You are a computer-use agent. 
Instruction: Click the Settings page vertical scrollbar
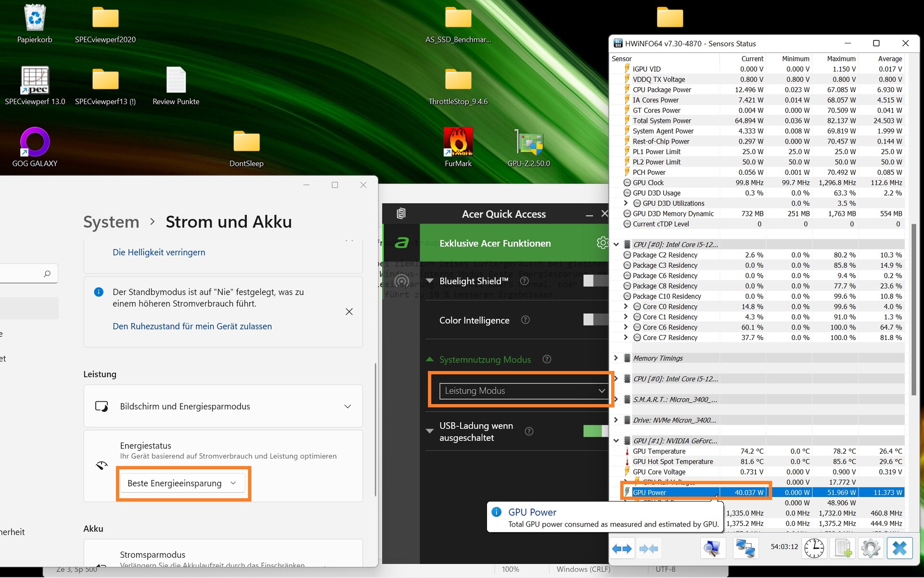375,429
